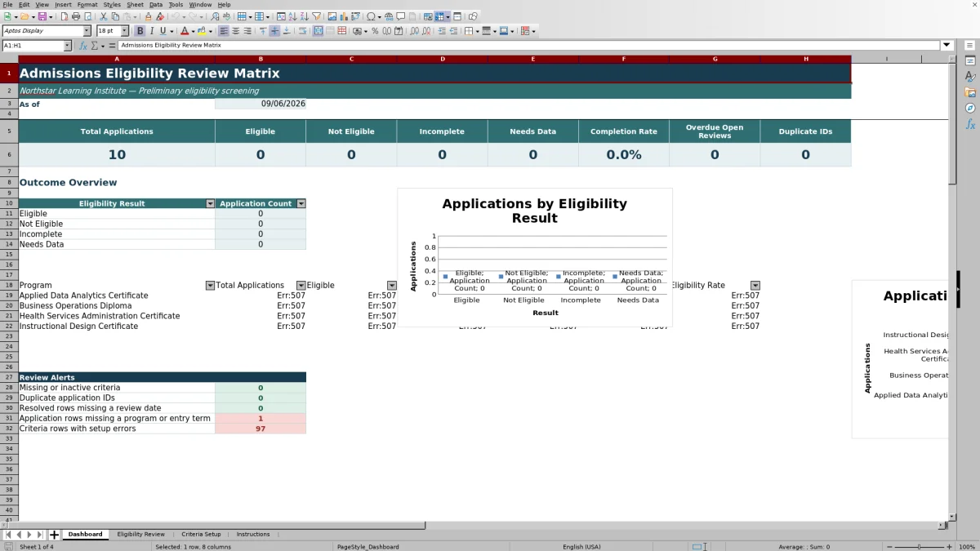Open the Total Applications filter dropdown

(x=301, y=286)
